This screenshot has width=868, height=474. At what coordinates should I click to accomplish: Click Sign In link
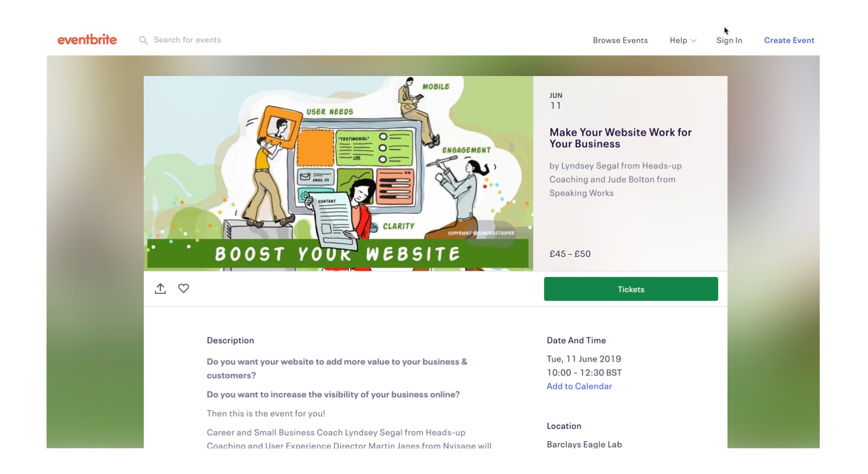tap(729, 40)
